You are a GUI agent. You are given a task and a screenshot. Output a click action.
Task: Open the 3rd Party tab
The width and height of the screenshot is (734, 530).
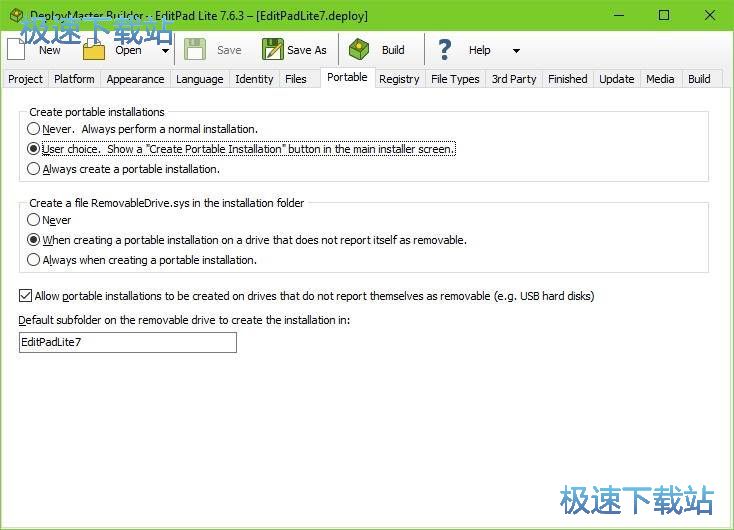pos(514,79)
